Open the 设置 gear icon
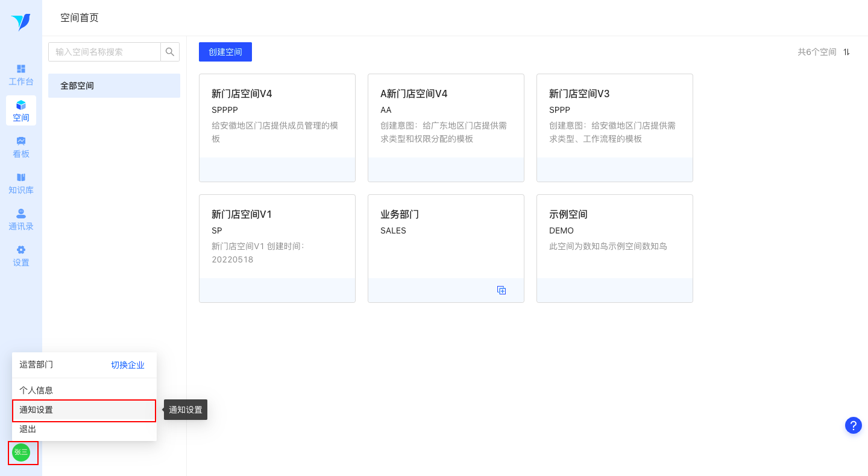The image size is (868, 476). pyautogui.click(x=21, y=250)
